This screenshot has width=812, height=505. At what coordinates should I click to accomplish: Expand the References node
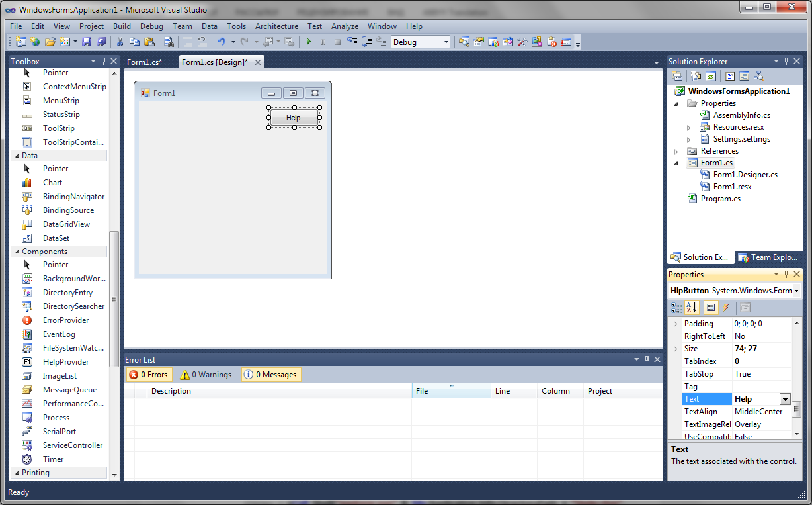tap(676, 150)
